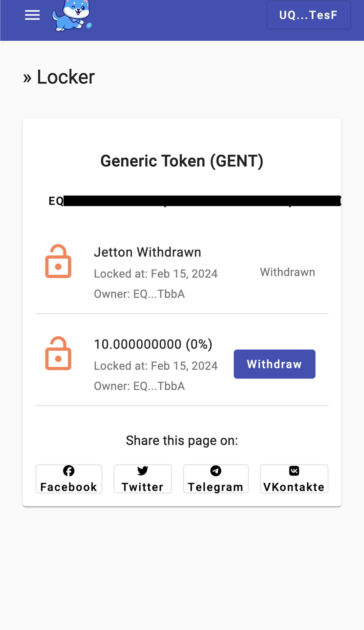
Task: Click the lock icon beside 10.000000000 entry
Action: (x=58, y=353)
